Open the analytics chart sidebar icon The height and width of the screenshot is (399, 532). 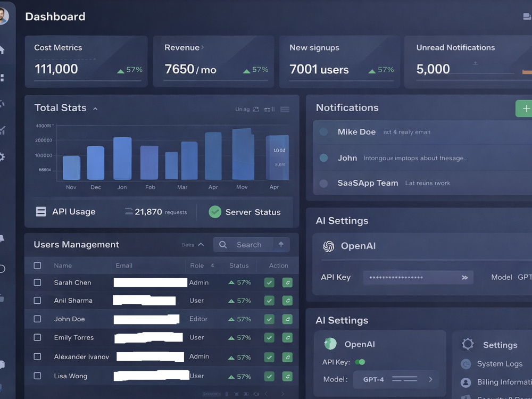pos(2,130)
